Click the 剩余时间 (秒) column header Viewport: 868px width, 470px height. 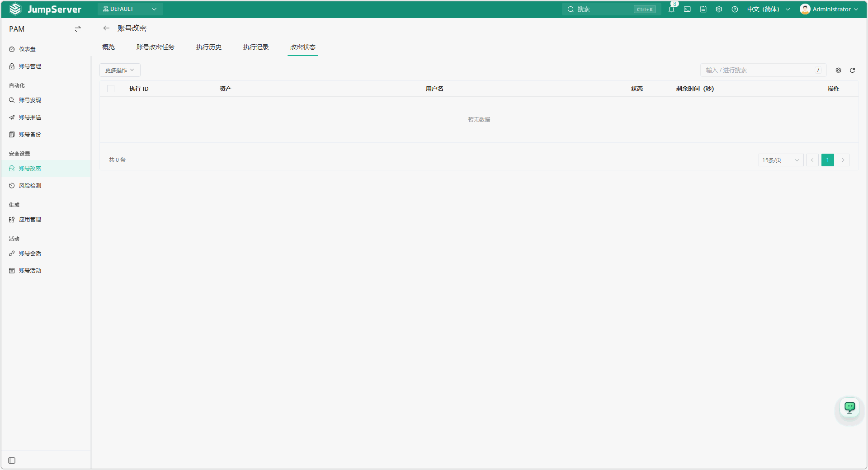tap(695, 89)
